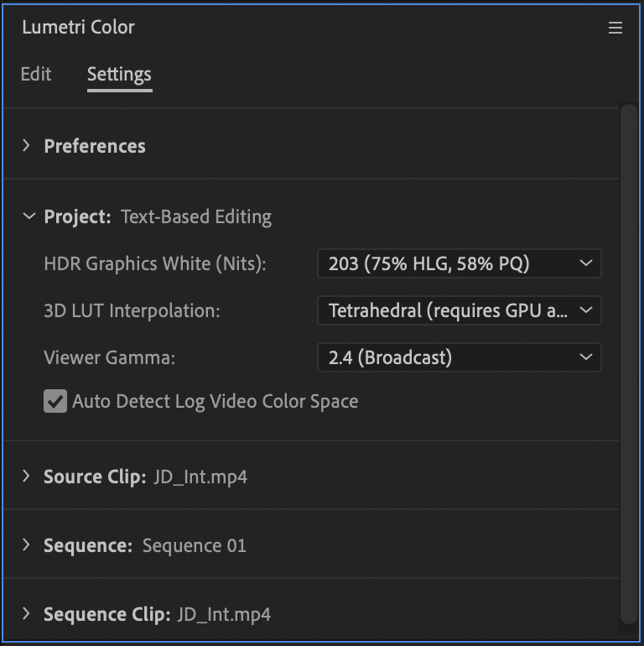
Task: Open the HDR Graphics White dropdown
Action: pos(460,263)
